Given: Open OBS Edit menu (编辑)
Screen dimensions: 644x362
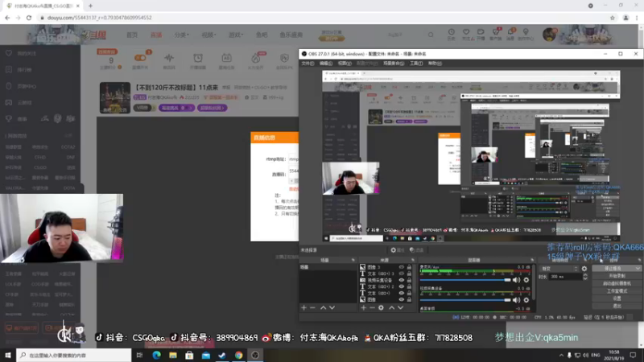Looking at the screenshot, I should [x=326, y=64].
